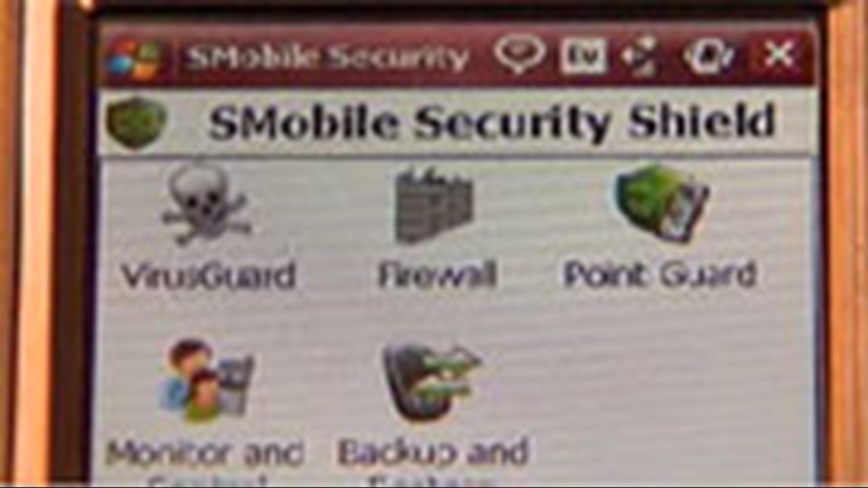Viewport: 868px width, 488px height.
Task: Tap the Windows Start flag logo
Action: click(x=136, y=58)
